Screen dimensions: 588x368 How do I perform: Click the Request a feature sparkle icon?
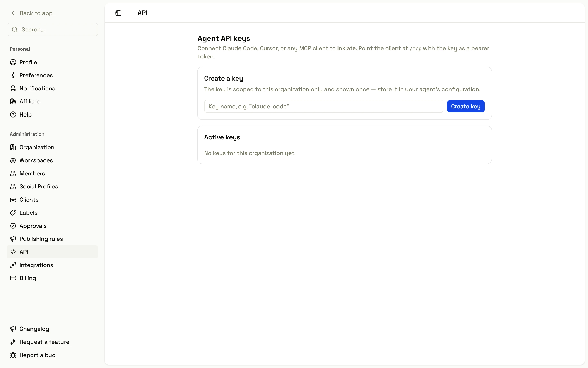(13, 342)
